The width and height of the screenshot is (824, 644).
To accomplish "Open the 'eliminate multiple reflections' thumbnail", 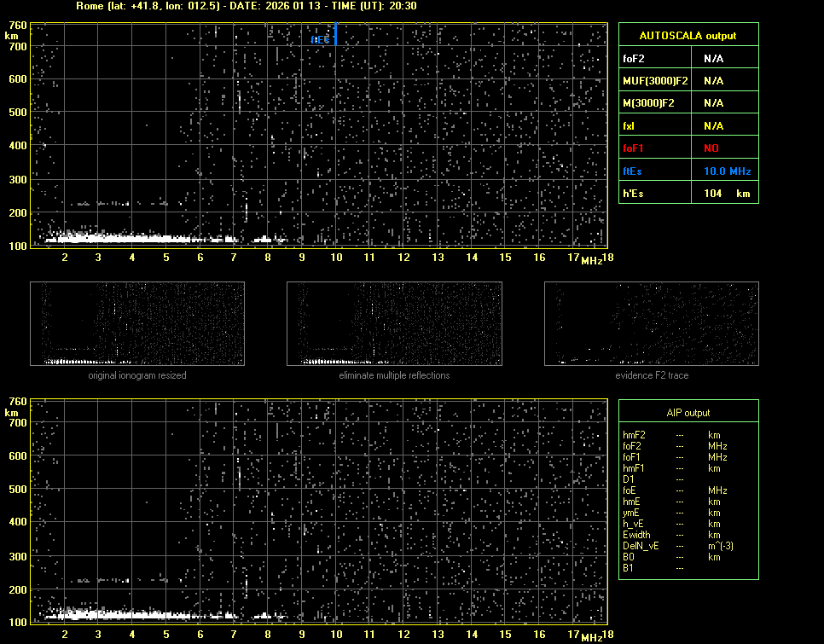I will click(x=394, y=323).
